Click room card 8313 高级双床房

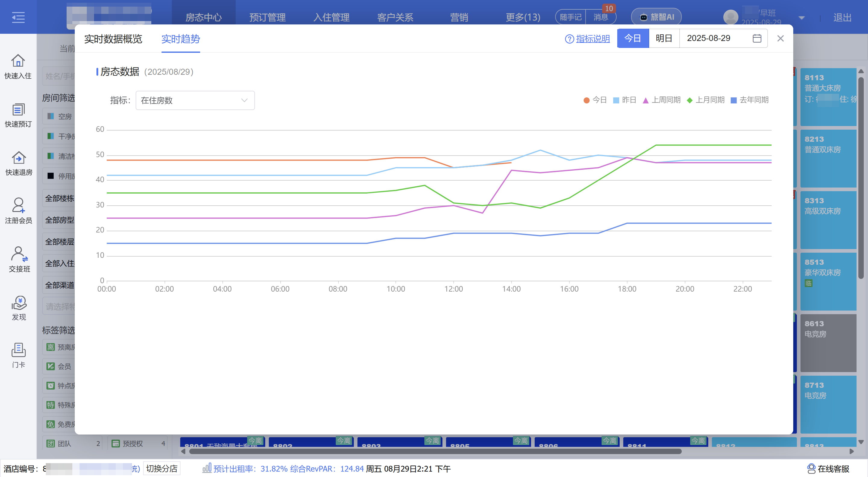click(828, 220)
